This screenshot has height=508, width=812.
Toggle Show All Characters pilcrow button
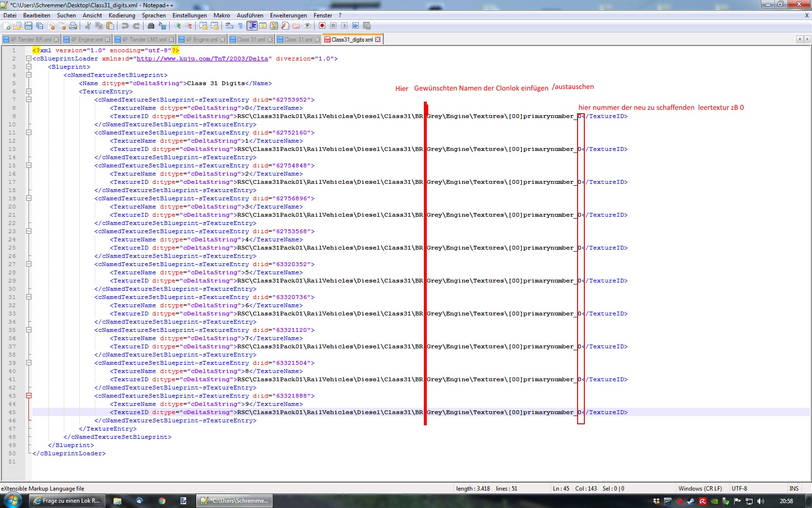click(x=240, y=26)
